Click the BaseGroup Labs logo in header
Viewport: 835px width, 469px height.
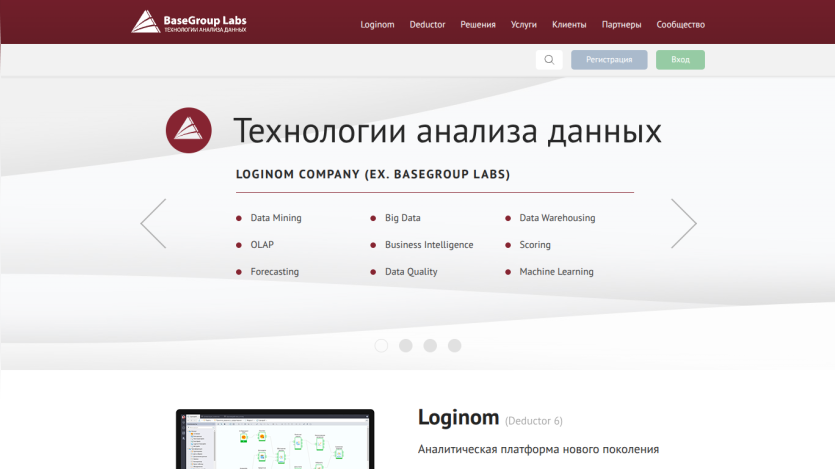click(189, 22)
